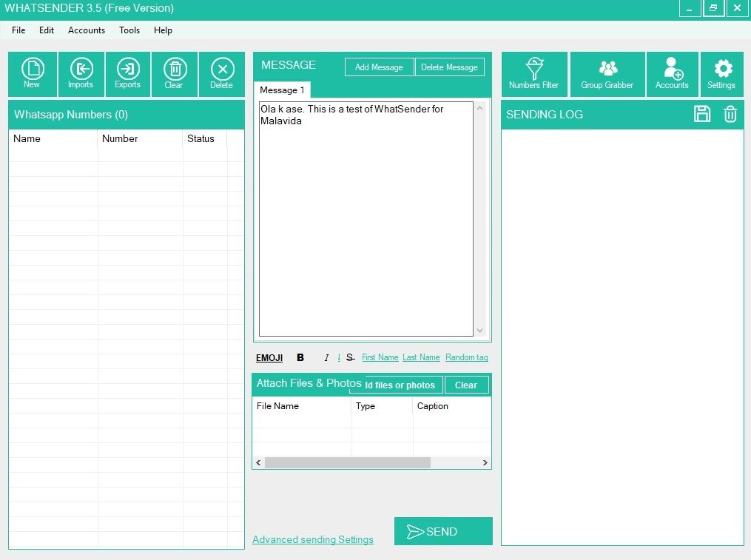The height and width of the screenshot is (560, 751).
Task: Click the Delete Message button
Action: tap(449, 67)
